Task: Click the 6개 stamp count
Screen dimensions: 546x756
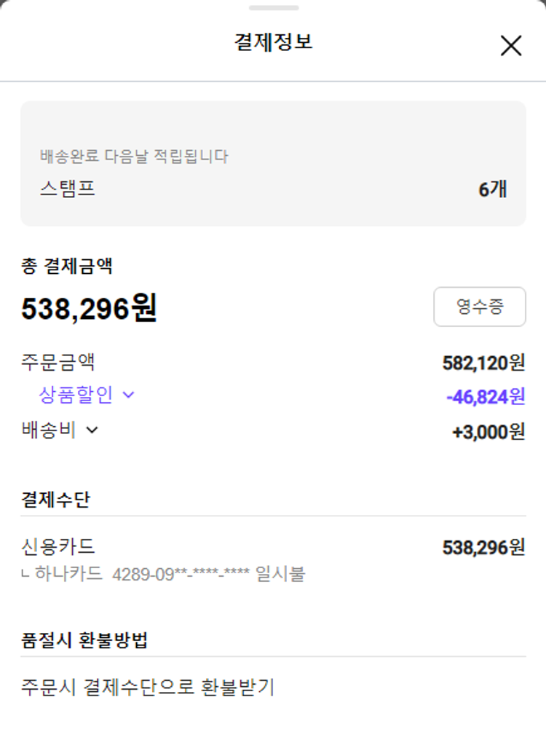Action: (x=492, y=189)
